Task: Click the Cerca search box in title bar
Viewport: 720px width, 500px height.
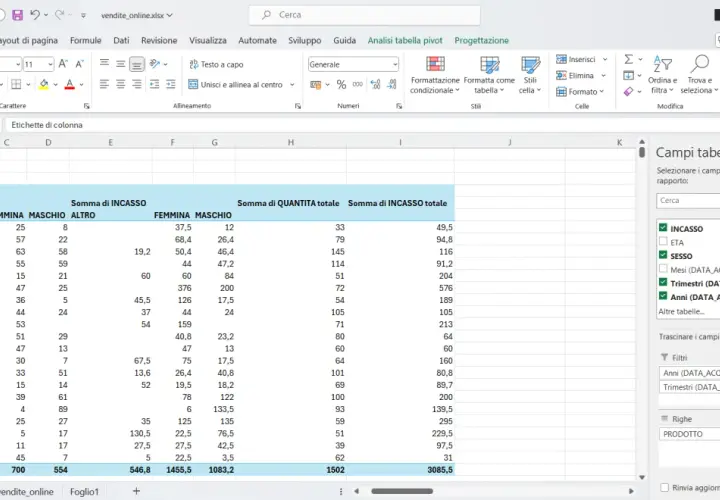Action: click(x=365, y=15)
